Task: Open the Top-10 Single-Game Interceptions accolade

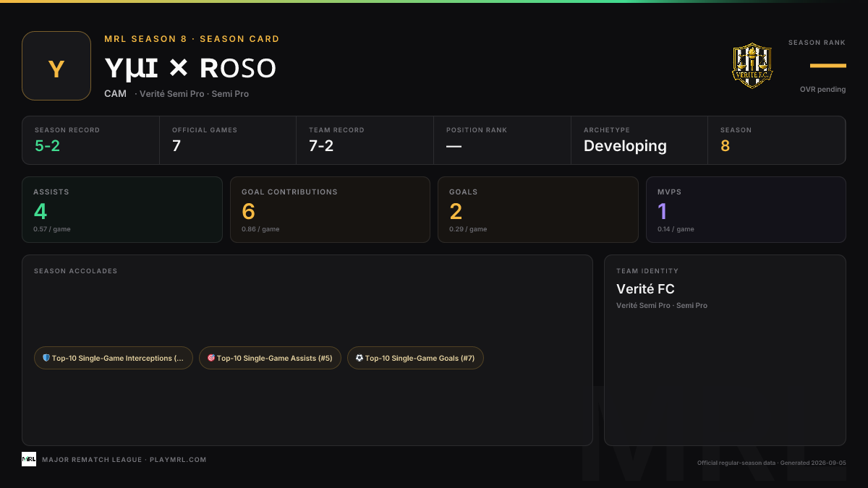Action: [114, 358]
